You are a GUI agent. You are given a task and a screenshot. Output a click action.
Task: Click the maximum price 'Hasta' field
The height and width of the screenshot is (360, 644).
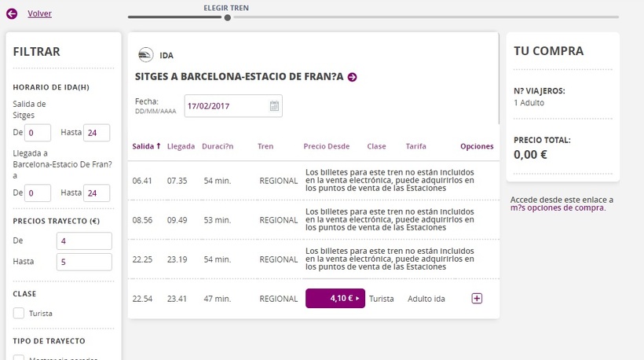tap(84, 262)
